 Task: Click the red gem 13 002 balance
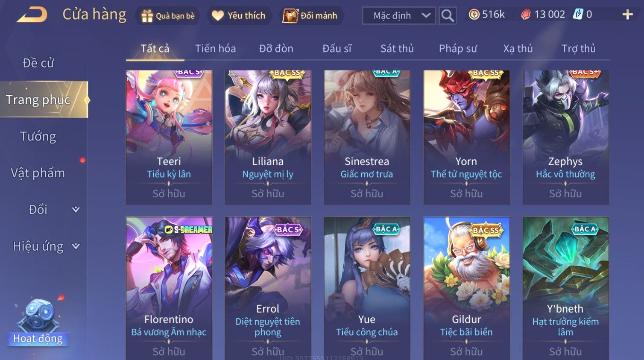543,15
